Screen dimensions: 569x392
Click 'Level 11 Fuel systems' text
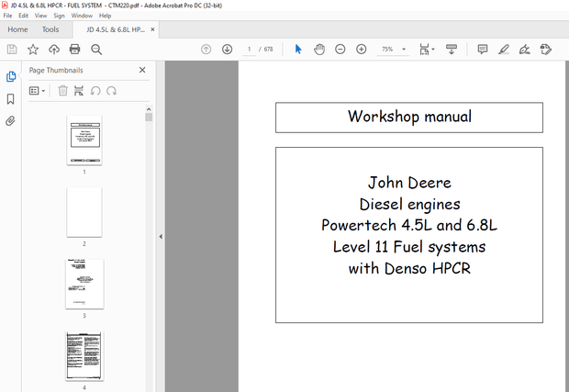point(409,247)
